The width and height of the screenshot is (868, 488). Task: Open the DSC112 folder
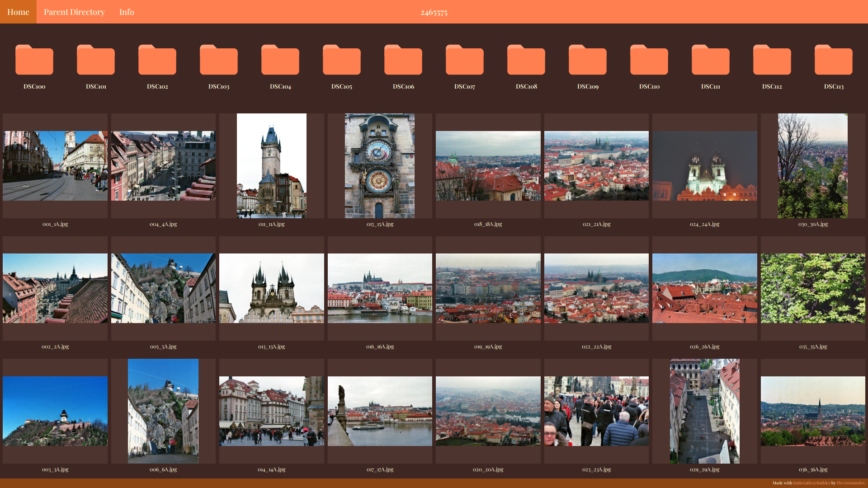tap(772, 60)
